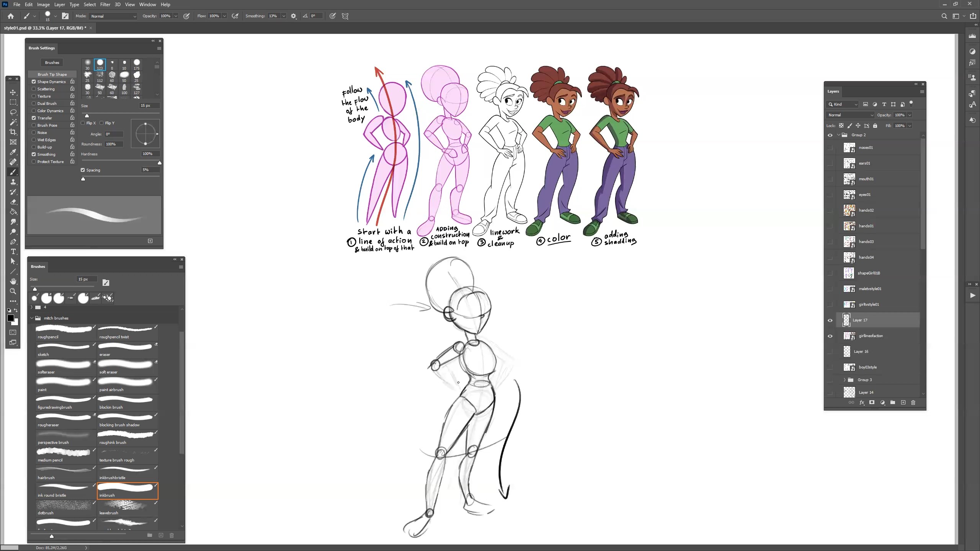Image resolution: width=980 pixels, height=551 pixels.
Task: Create a new group in Layers panel
Action: (893, 403)
